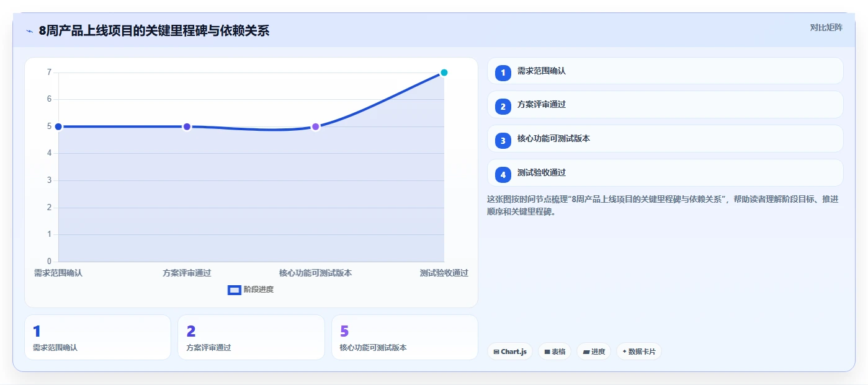Click the y-axis value 7
This screenshot has height=385, width=868.
pyautogui.click(x=49, y=73)
